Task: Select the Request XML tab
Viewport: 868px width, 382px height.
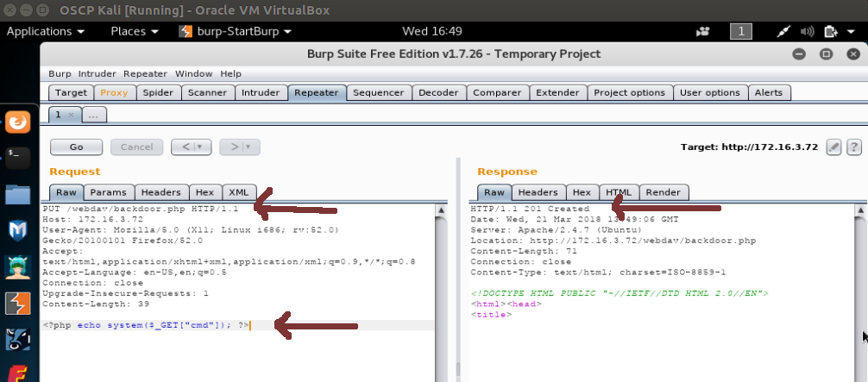Action: [x=239, y=192]
